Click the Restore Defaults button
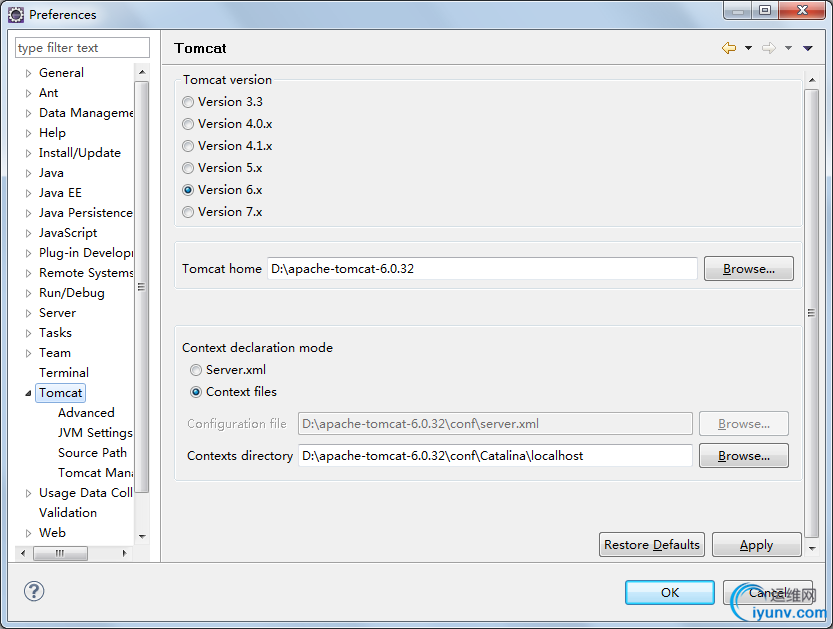 [x=652, y=545]
